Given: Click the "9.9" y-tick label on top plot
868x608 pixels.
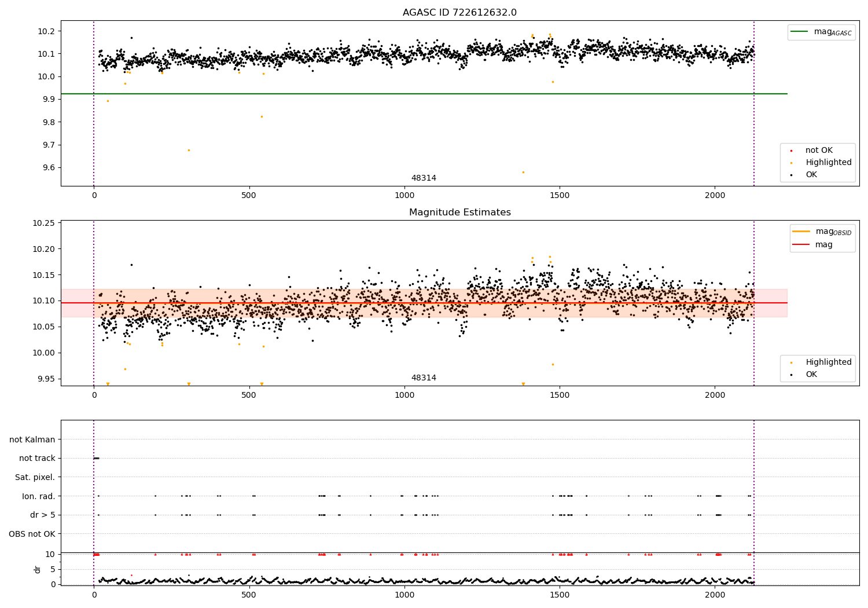Looking at the screenshot, I should tap(48, 100).
